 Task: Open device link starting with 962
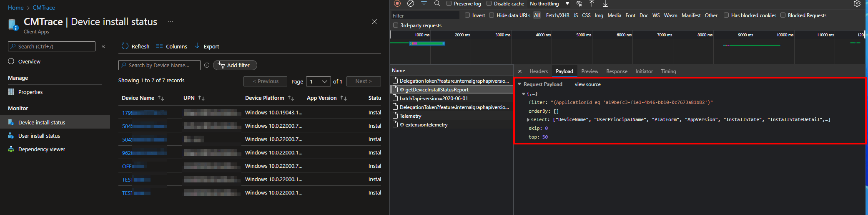[x=144, y=153]
